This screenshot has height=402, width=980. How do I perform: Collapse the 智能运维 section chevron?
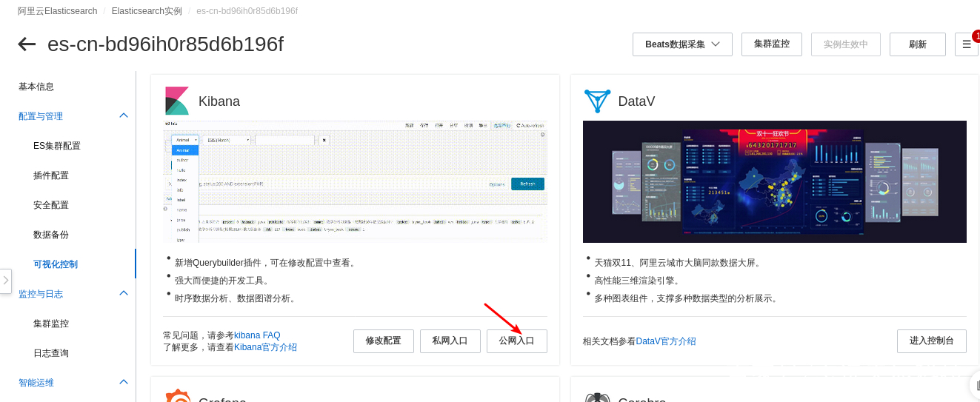124,382
